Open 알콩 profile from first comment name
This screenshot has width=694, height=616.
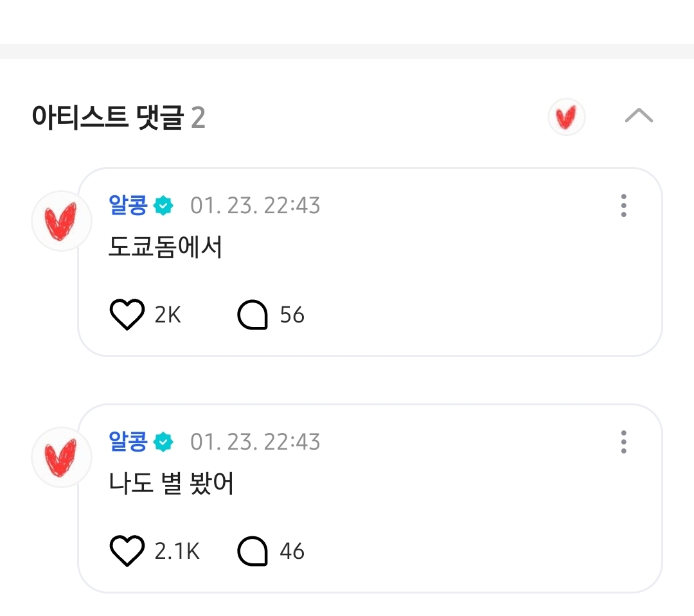pyautogui.click(x=128, y=206)
